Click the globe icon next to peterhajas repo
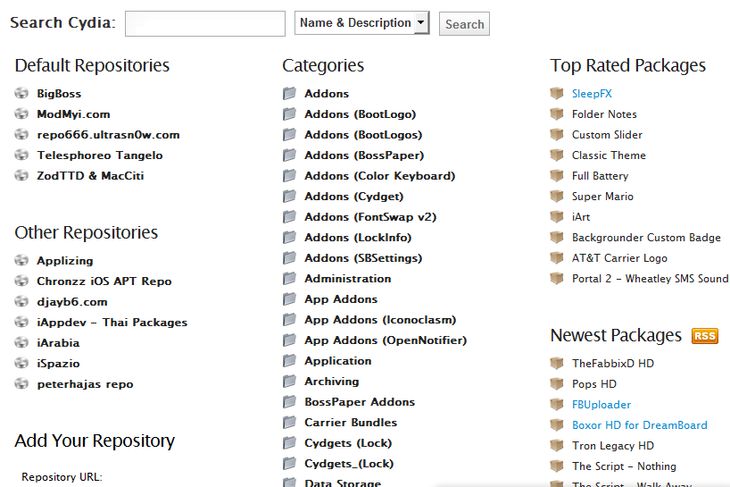 click(21, 384)
